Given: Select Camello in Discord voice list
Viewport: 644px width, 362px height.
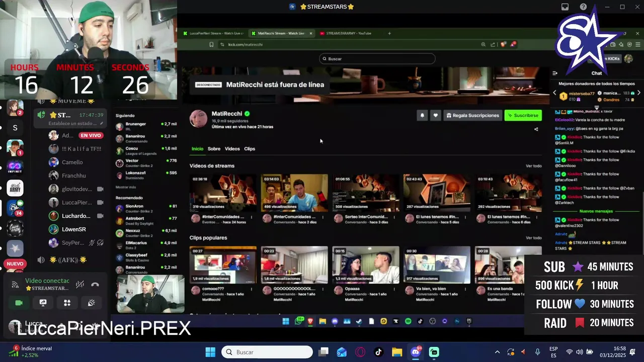Looking at the screenshot, I should (x=72, y=162).
